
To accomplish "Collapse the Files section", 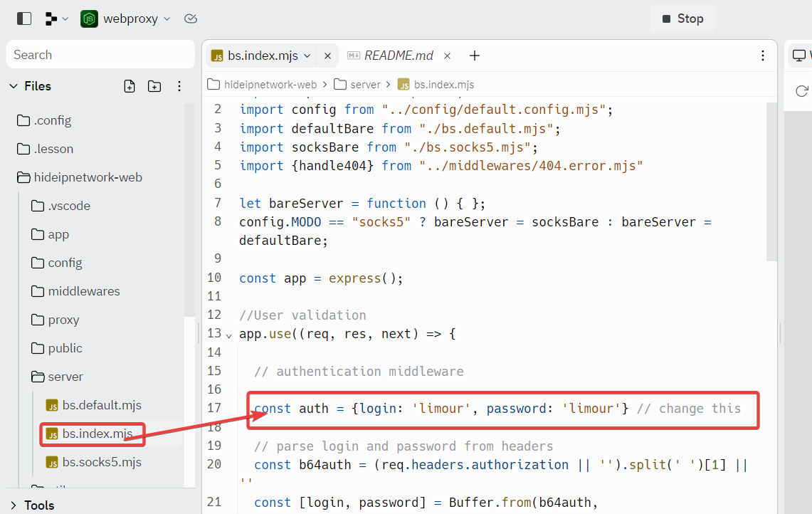I will point(14,86).
